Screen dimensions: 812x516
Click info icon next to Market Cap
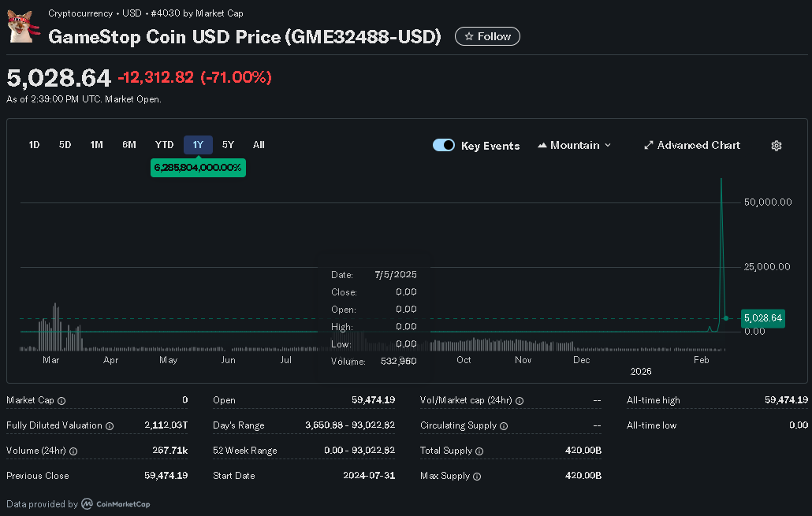pyautogui.click(x=61, y=400)
